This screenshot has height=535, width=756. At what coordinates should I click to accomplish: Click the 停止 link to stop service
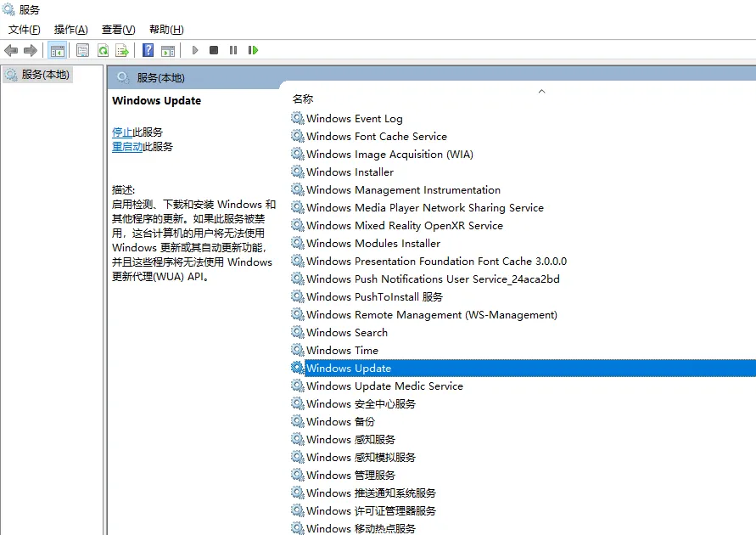(x=122, y=132)
